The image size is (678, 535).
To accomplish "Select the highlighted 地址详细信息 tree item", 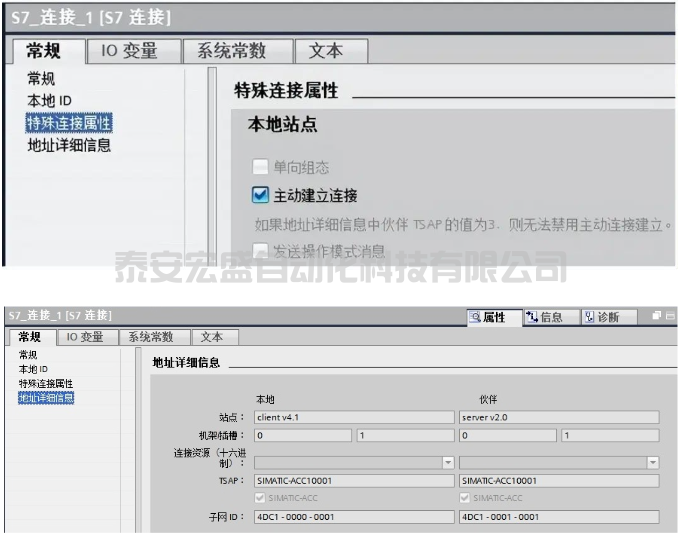I will pos(46,398).
